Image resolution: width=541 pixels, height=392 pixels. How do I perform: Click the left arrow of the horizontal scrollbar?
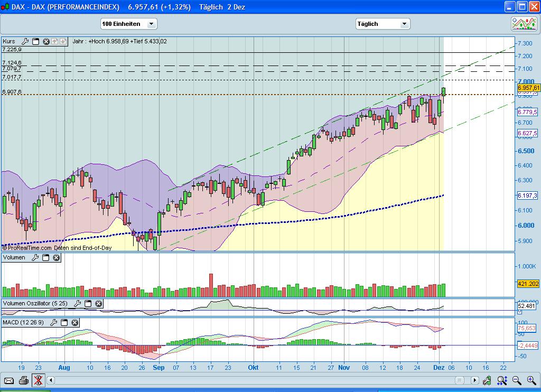pos(50,380)
